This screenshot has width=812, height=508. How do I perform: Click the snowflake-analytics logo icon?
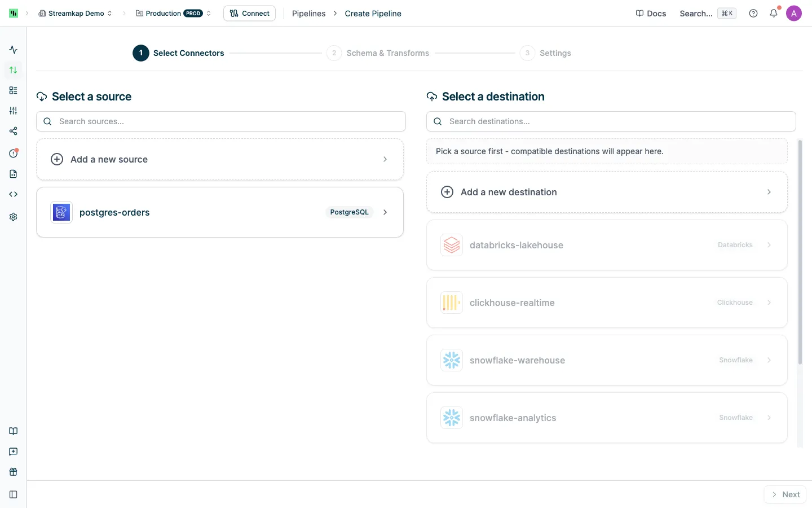click(x=452, y=418)
